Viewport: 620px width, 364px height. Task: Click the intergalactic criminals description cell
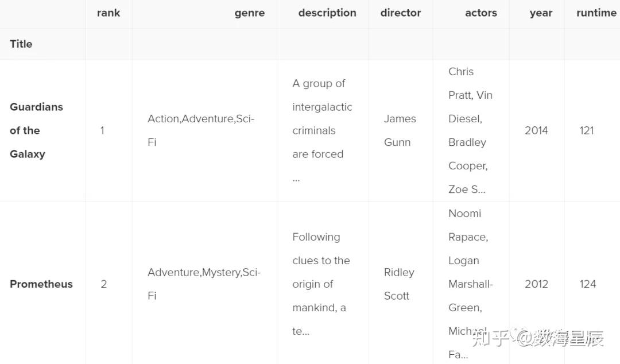tap(322, 130)
